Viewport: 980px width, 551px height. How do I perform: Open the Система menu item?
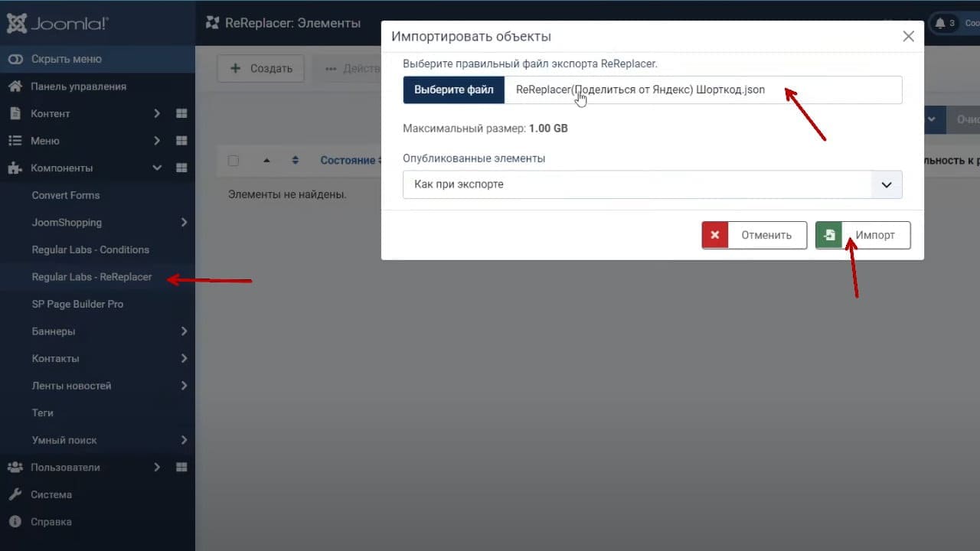[x=51, y=494]
